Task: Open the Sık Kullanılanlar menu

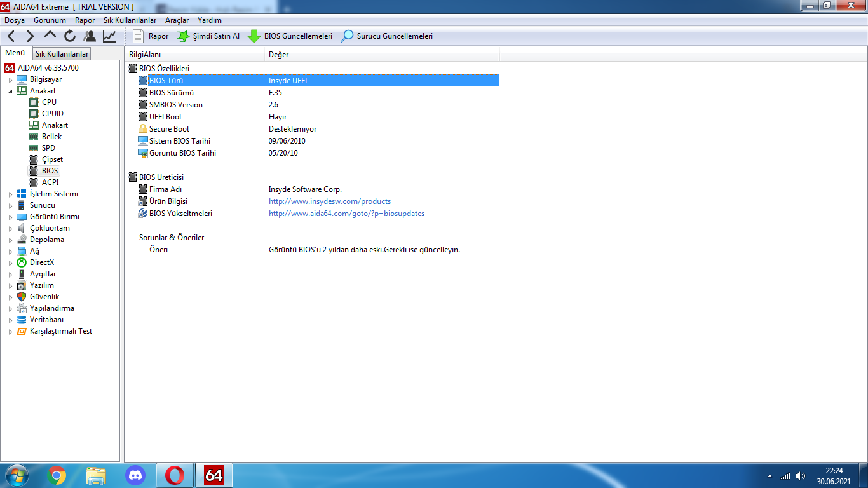Action: [x=130, y=20]
